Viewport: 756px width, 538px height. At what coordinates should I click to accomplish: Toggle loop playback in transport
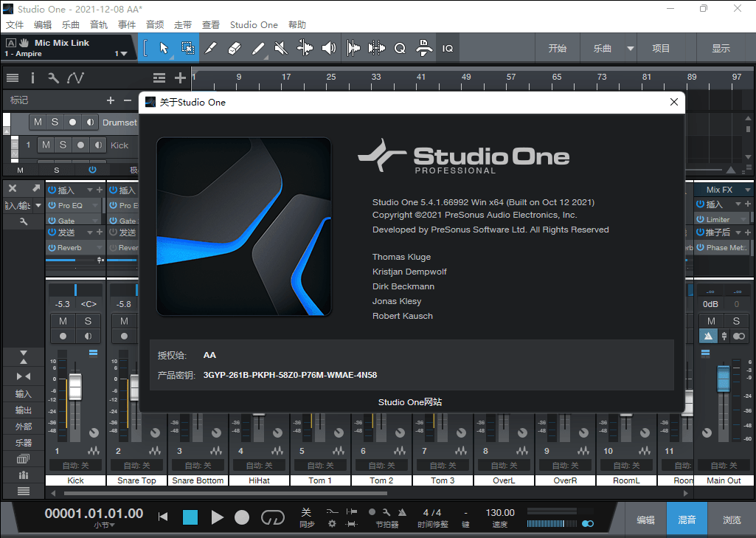tap(273, 517)
